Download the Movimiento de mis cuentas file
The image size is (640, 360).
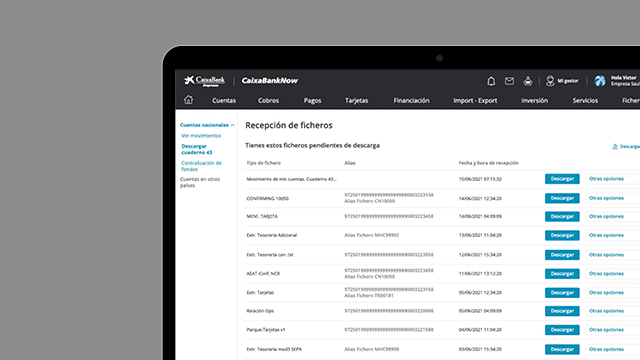click(x=562, y=179)
